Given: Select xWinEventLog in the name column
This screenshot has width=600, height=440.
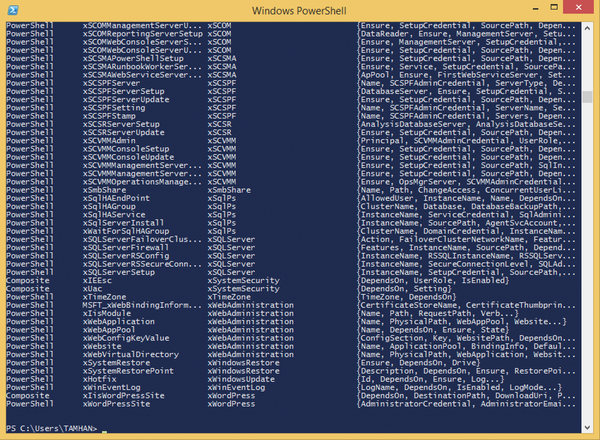Looking at the screenshot, I should click(112, 388).
